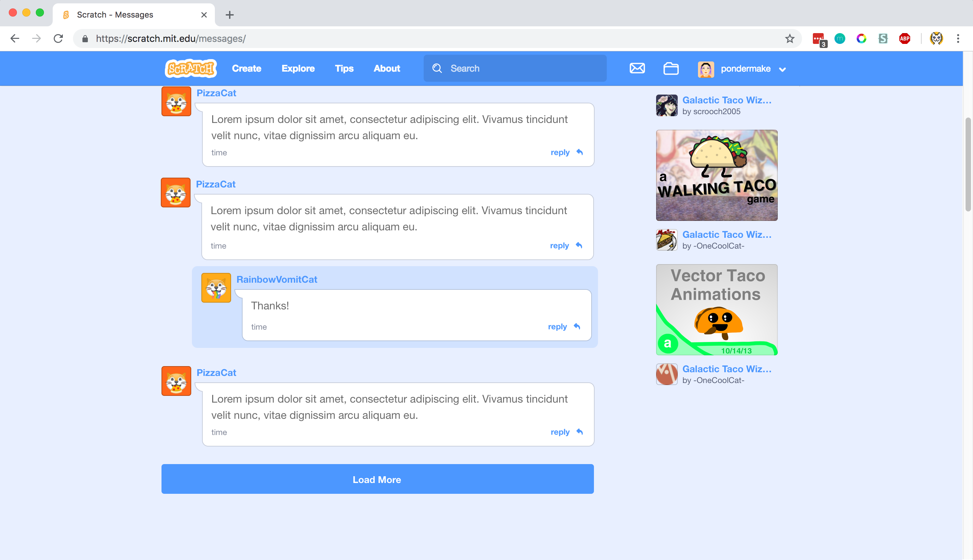Open Chrome's three-dot menu
The width and height of the screenshot is (973, 560).
957,39
